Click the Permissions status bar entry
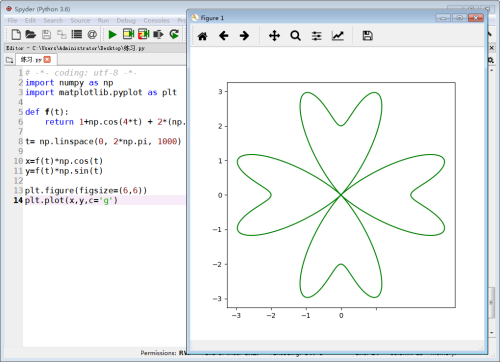 pyautogui.click(x=163, y=353)
